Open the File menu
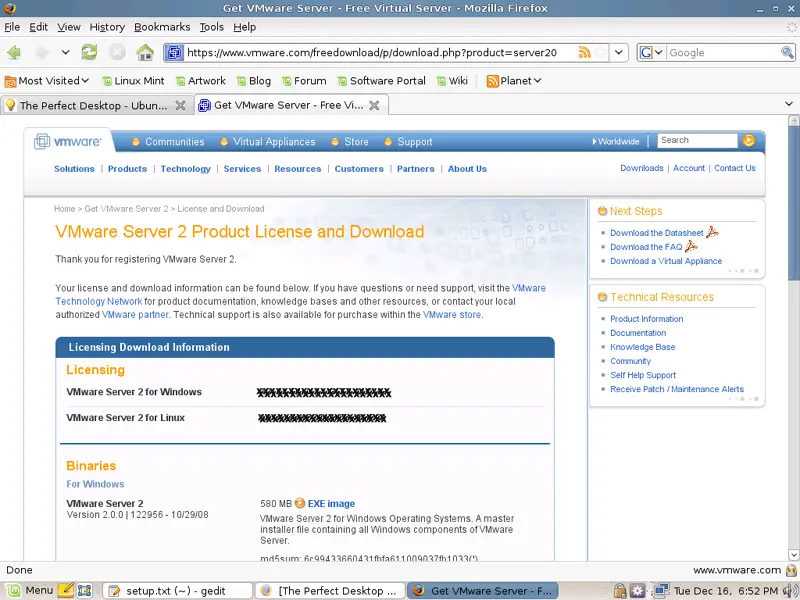 (12, 27)
